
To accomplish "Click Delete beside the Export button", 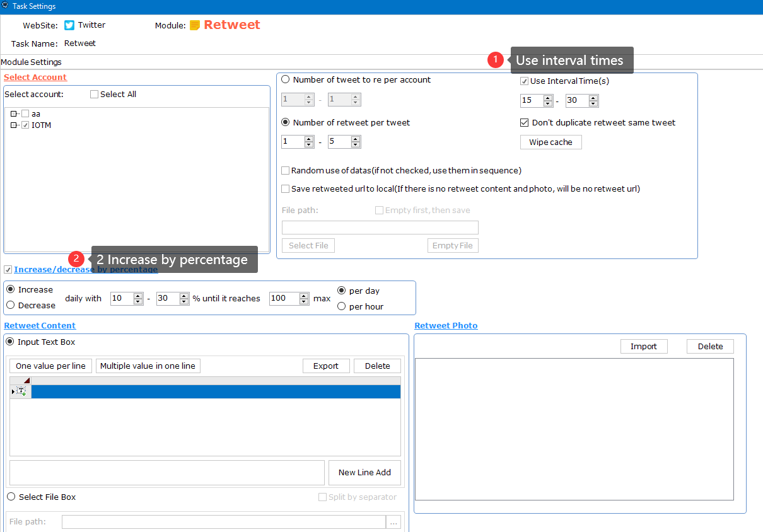I will click(377, 366).
